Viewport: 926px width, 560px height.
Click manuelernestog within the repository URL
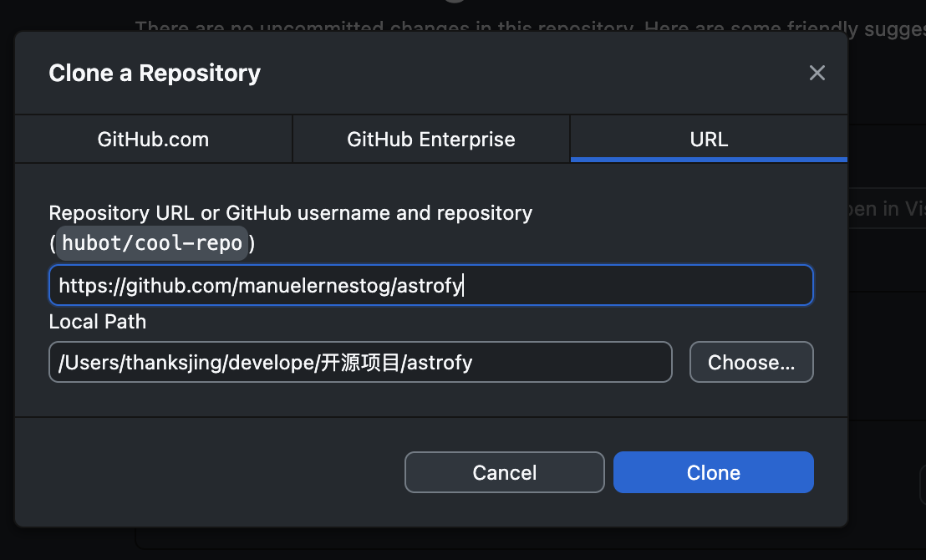[314, 286]
